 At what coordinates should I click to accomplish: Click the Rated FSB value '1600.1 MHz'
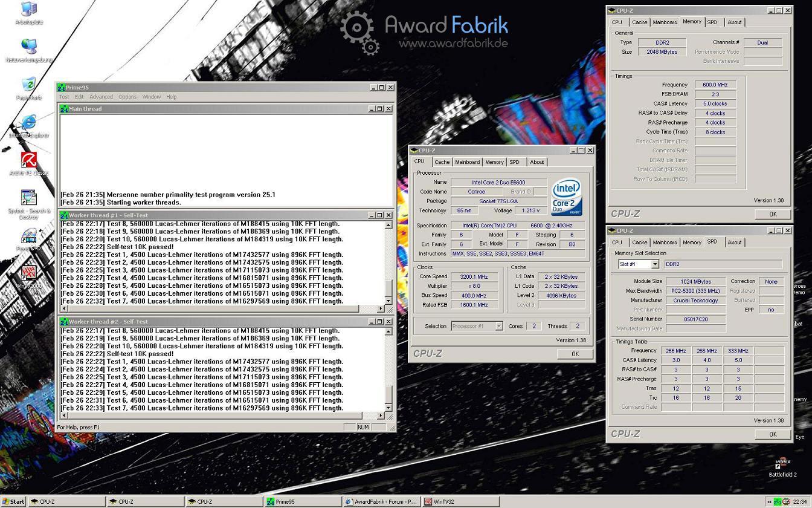pyautogui.click(x=474, y=305)
